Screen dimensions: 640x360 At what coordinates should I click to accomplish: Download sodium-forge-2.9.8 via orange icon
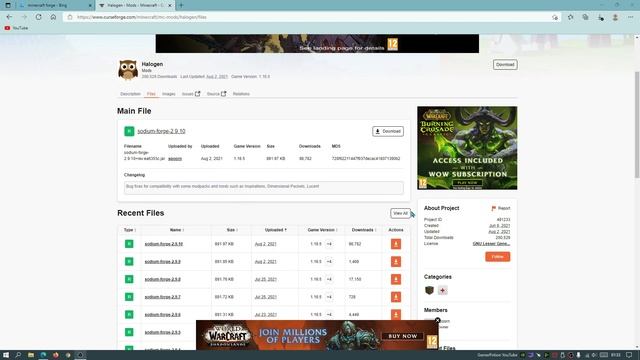pyautogui.click(x=396, y=279)
